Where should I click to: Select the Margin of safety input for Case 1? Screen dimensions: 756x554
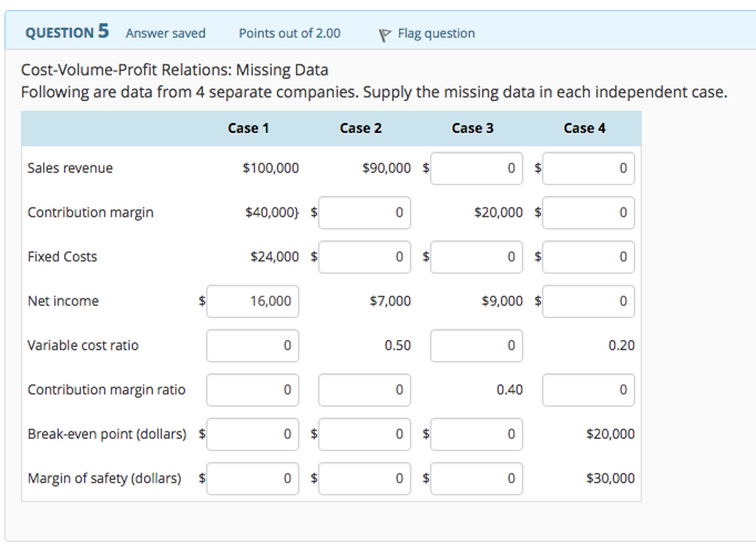252,479
